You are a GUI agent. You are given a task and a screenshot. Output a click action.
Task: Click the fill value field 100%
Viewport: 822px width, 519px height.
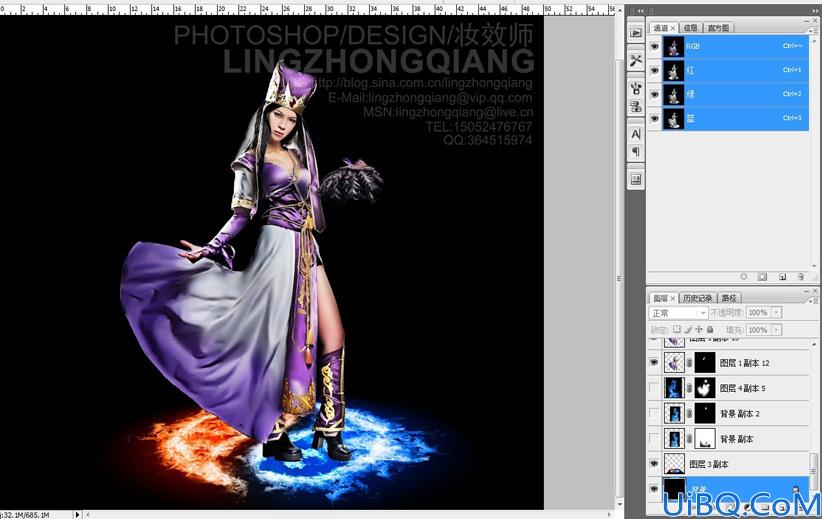759,330
